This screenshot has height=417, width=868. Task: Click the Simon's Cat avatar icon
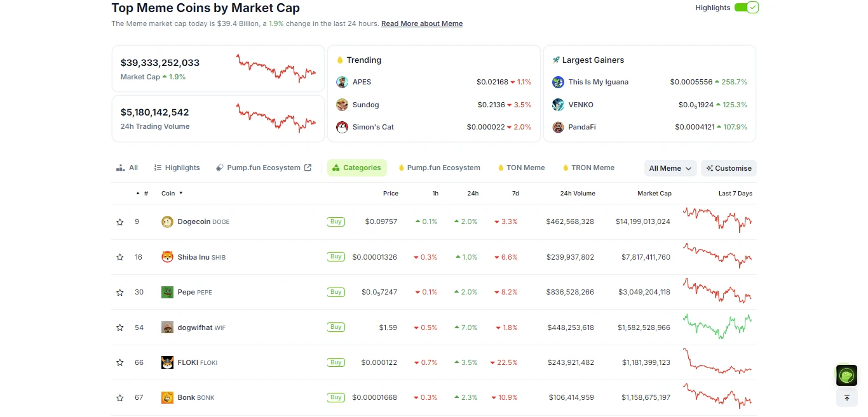point(342,127)
